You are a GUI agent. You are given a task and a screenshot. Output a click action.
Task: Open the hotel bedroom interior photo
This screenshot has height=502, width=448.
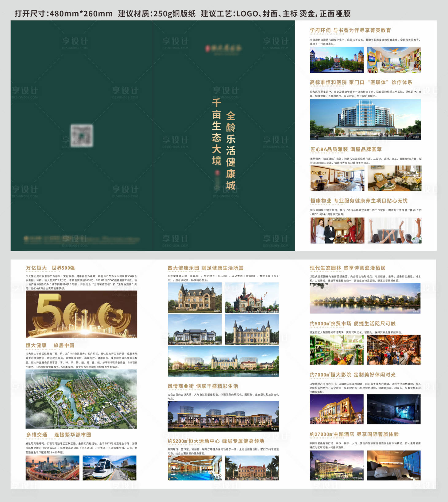pos(394,465)
